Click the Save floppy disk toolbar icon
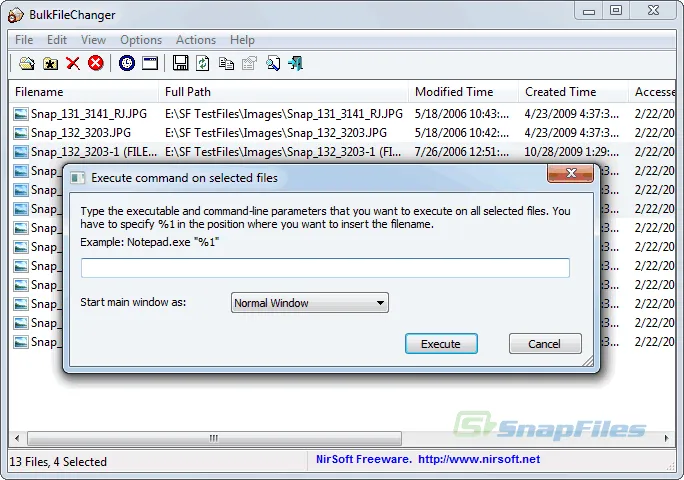Viewport: 684px width, 480px height. click(181, 63)
